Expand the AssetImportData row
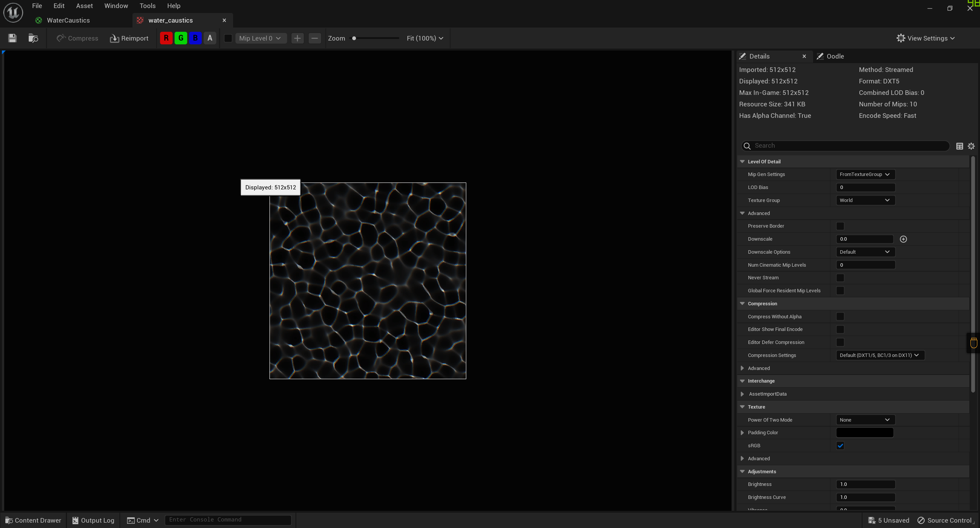Screen dimensions: 980x528 [x=743, y=394]
